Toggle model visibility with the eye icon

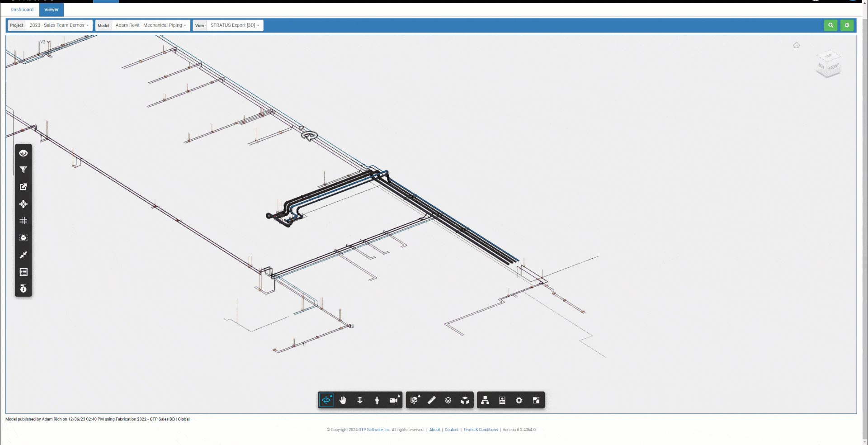tap(23, 153)
